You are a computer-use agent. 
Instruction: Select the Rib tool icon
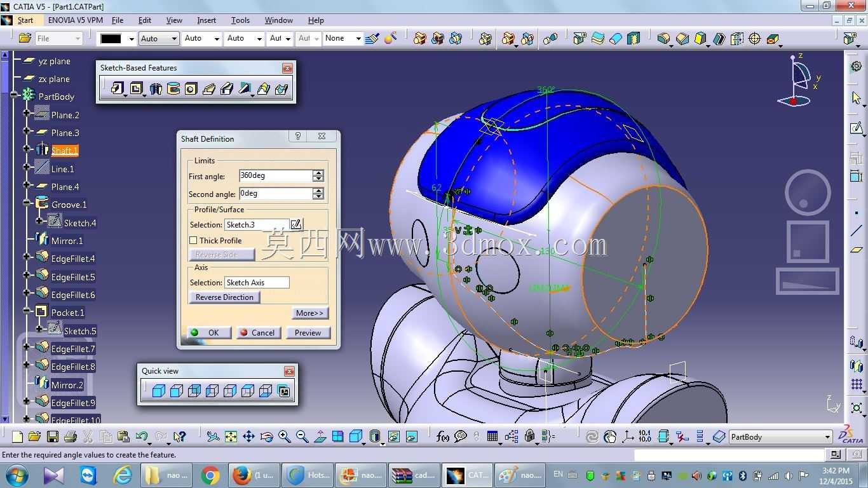point(209,89)
